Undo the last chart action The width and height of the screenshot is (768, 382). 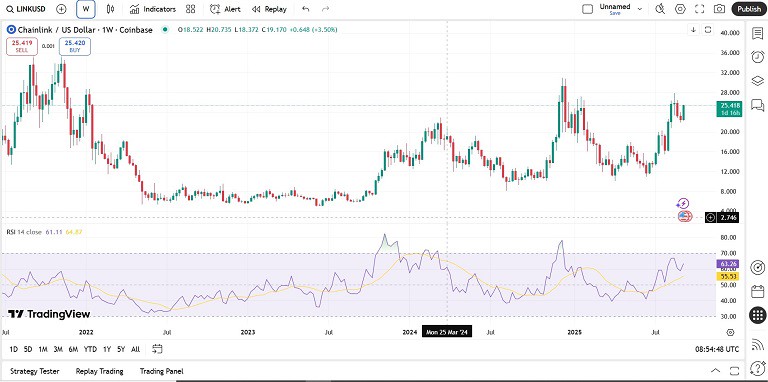click(x=306, y=9)
